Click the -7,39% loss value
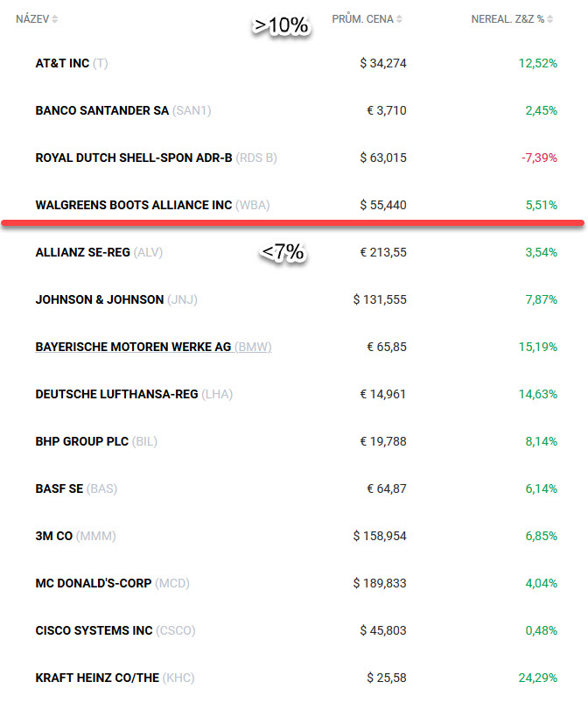This screenshot has height=710, width=588. (539, 158)
